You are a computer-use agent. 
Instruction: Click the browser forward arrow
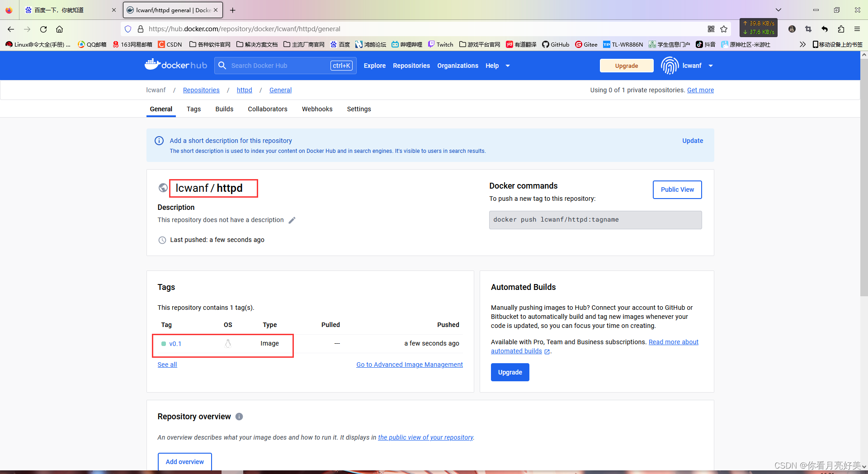pos(27,29)
